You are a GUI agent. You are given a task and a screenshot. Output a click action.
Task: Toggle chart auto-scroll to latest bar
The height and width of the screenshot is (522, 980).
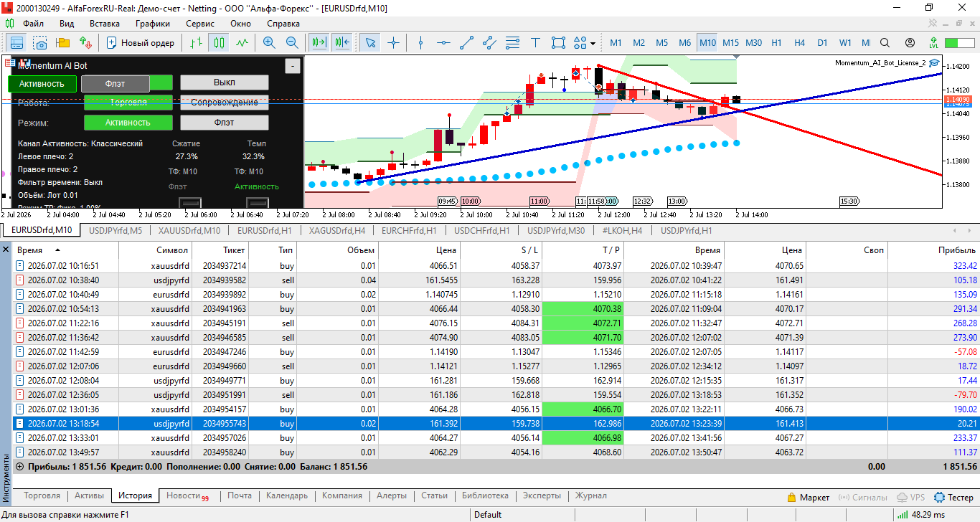pyautogui.click(x=319, y=43)
